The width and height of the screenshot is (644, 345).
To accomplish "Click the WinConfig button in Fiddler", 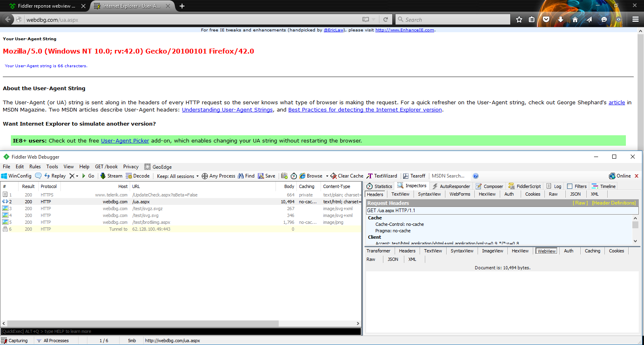I will (17, 176).
